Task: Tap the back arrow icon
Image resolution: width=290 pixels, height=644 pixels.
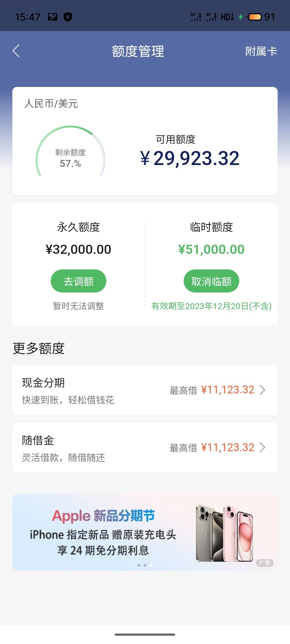Action: pyautogui.click(x=16, y=51)
